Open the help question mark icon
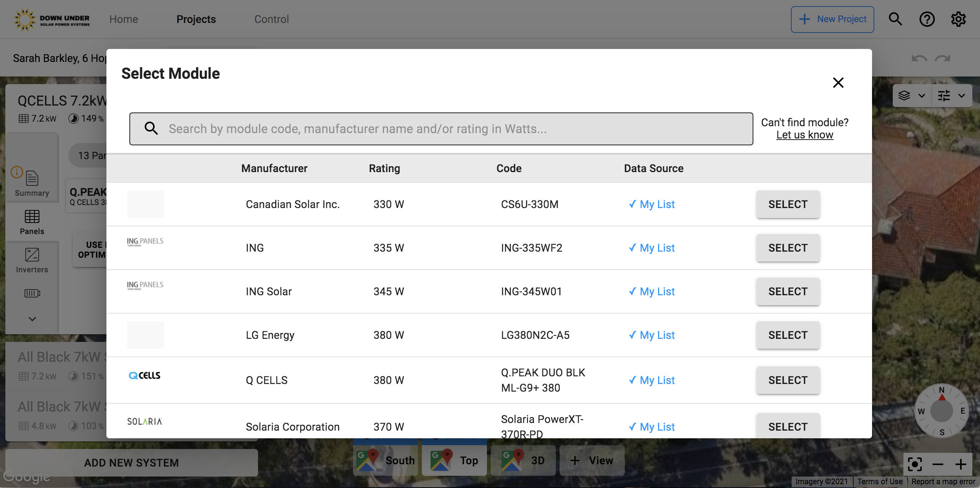 click(x=927, y=19)
